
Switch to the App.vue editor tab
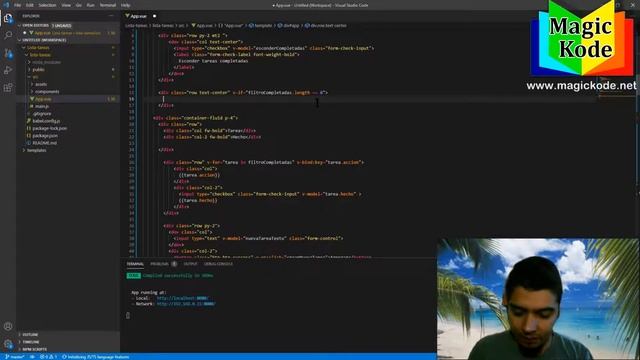138,16
